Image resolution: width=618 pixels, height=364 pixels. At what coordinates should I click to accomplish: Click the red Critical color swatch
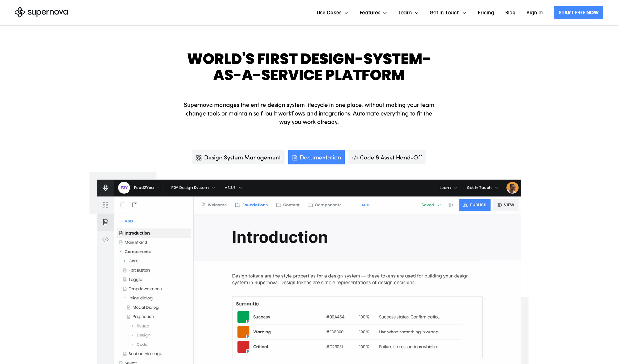[x=243, y=347]
